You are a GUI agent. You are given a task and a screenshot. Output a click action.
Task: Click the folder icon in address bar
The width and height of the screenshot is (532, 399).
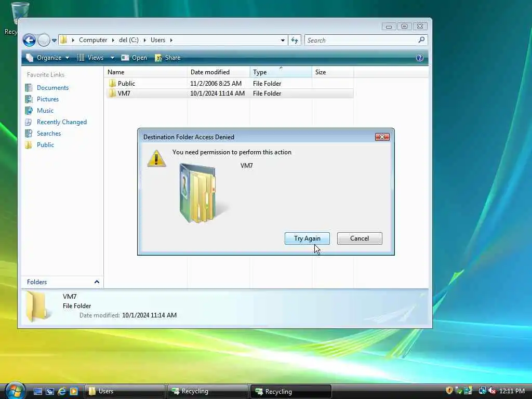pyautogui.click(x=63, y=40)
